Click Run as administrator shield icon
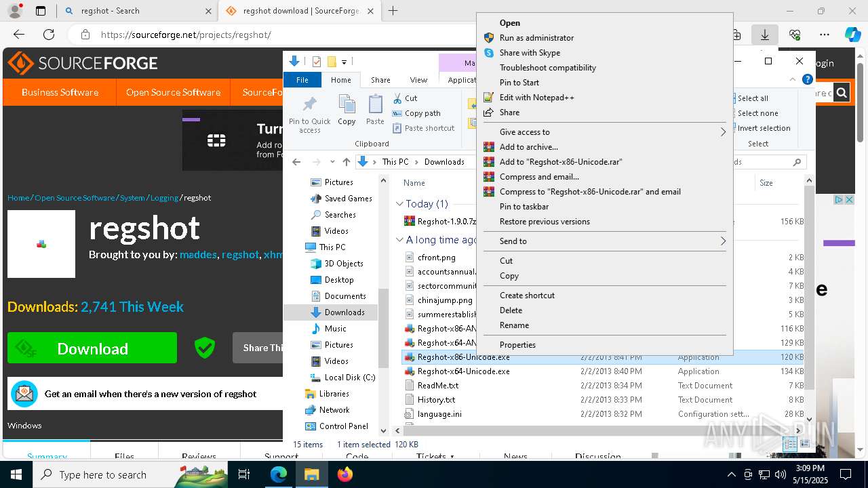Image resolution: width=868 pixels, height=488 pixels. 488,38
